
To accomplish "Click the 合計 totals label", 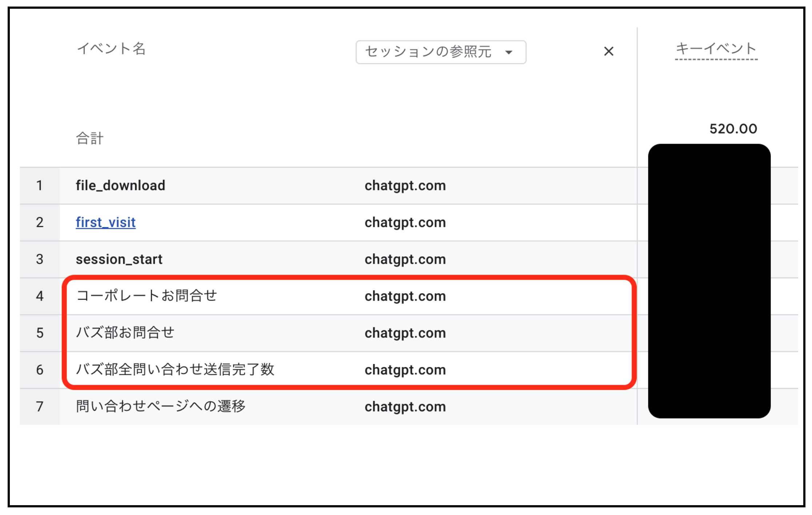I will coord(89,138).
